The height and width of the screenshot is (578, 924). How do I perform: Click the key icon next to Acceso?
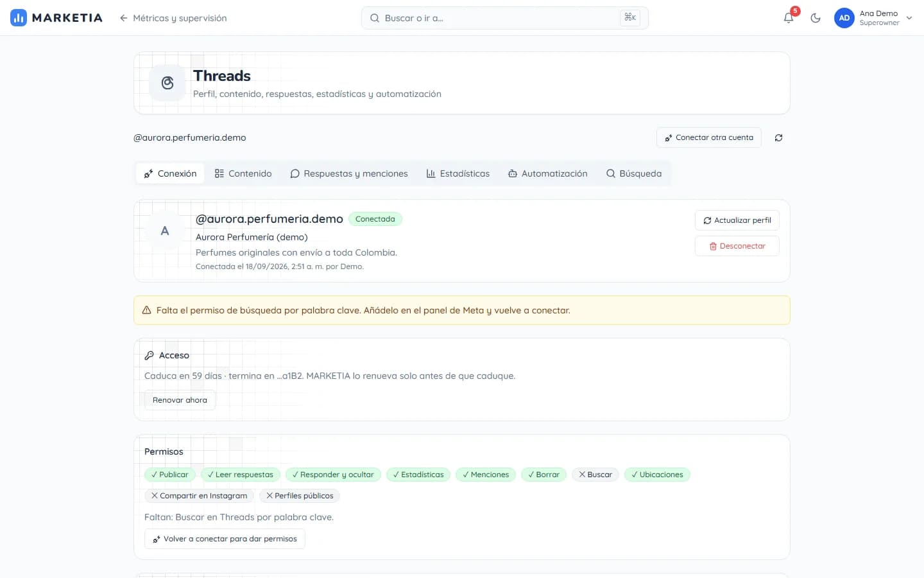click(x=149, y=355)
